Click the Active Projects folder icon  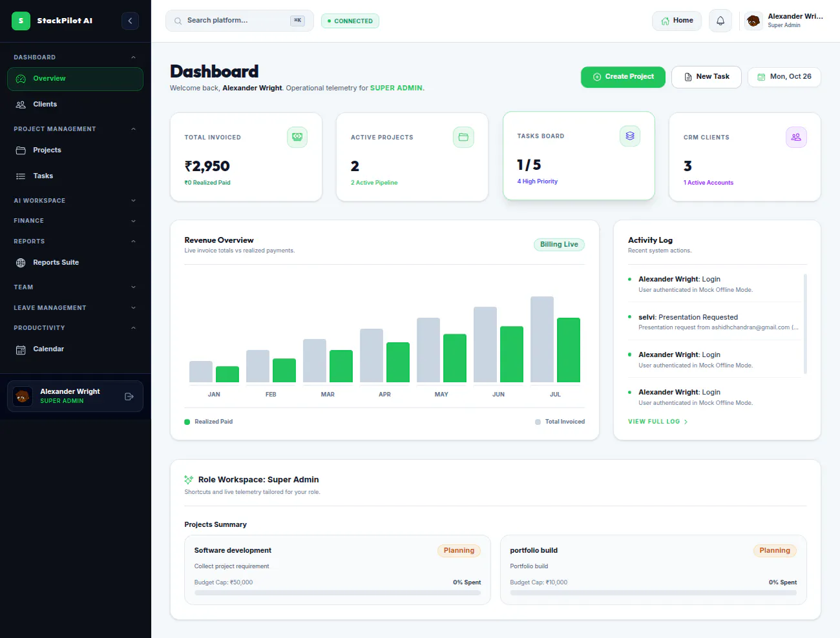pyautogui.click(x=463, y=137)
